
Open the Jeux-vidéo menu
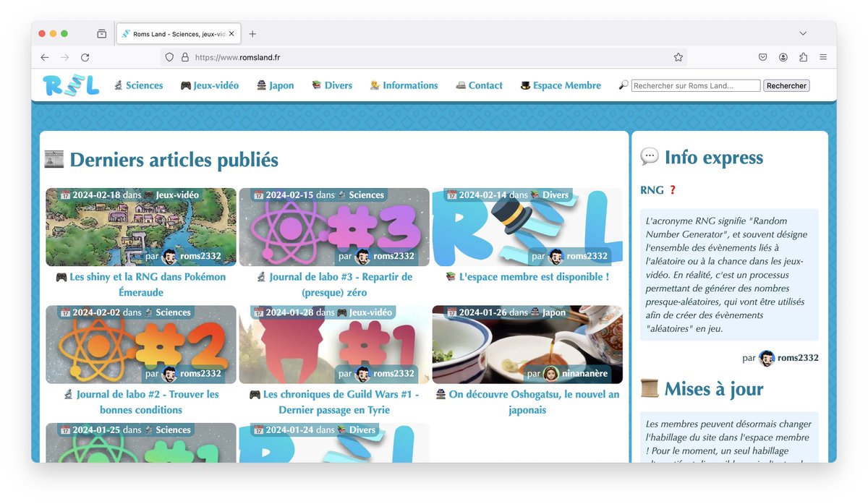click(209, 85)
